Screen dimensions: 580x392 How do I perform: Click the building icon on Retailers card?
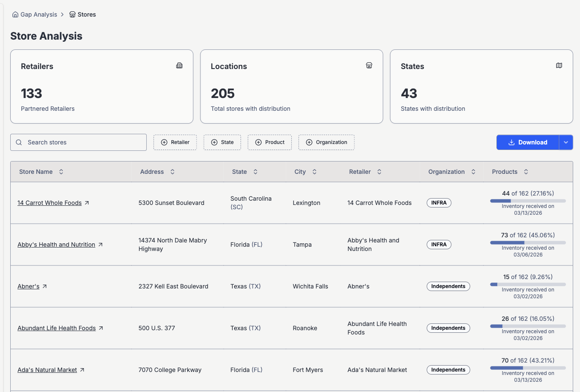click(180, 66)
